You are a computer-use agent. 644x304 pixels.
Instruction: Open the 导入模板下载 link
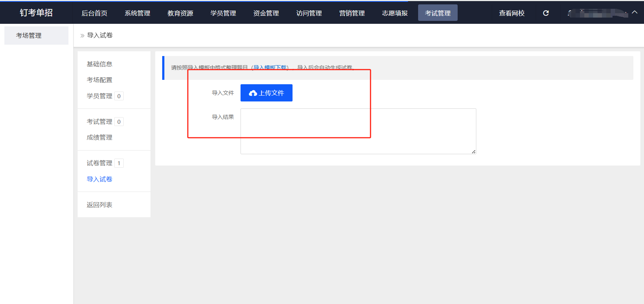click(270, 67)
